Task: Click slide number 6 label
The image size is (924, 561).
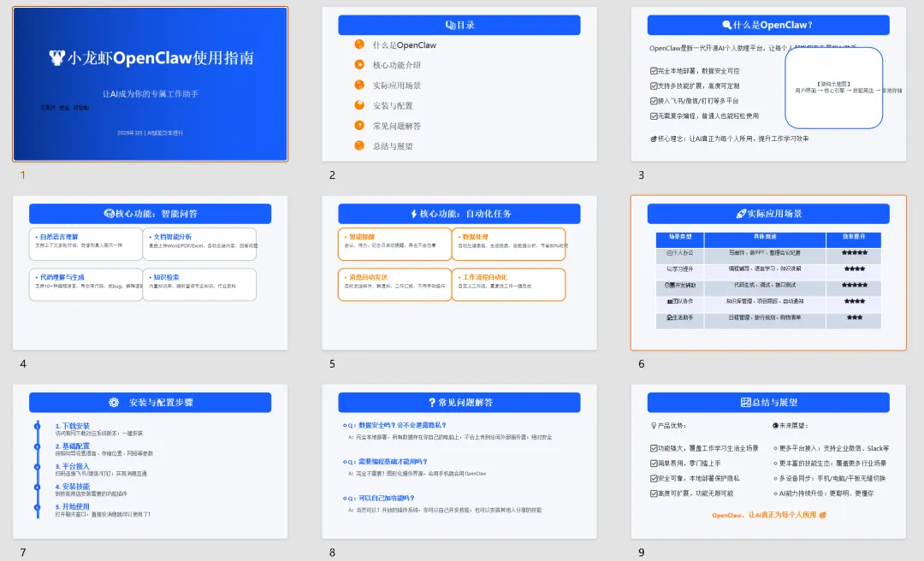Action: coord(641,364)
